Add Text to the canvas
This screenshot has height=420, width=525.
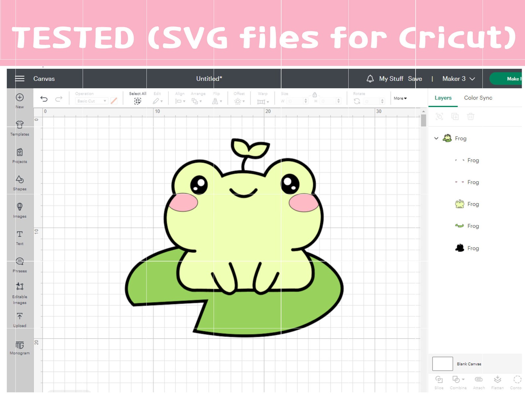tap(20, 238)
